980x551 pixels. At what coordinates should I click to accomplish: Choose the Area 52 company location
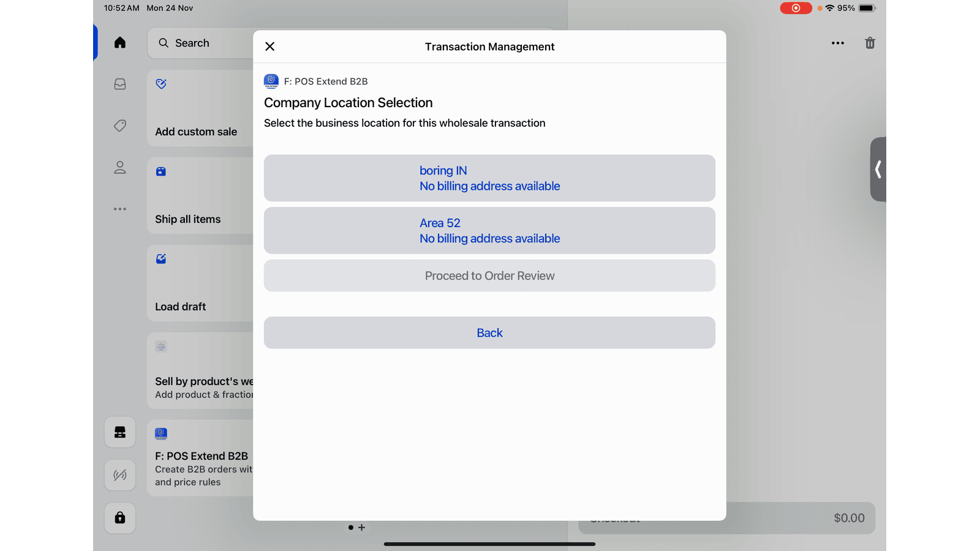click(489, 231)
